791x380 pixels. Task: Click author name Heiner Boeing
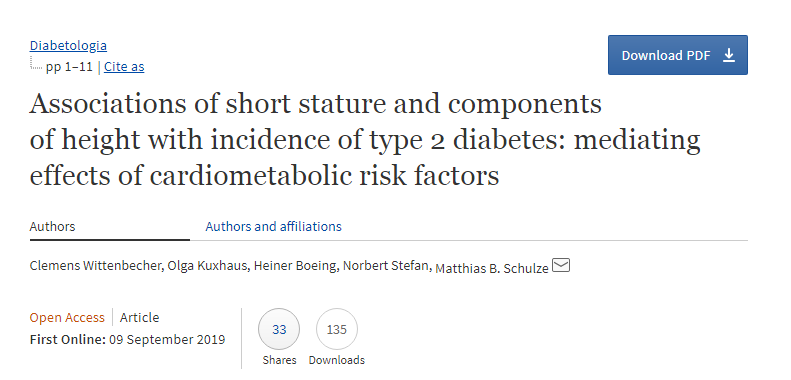tap(295, 265)
